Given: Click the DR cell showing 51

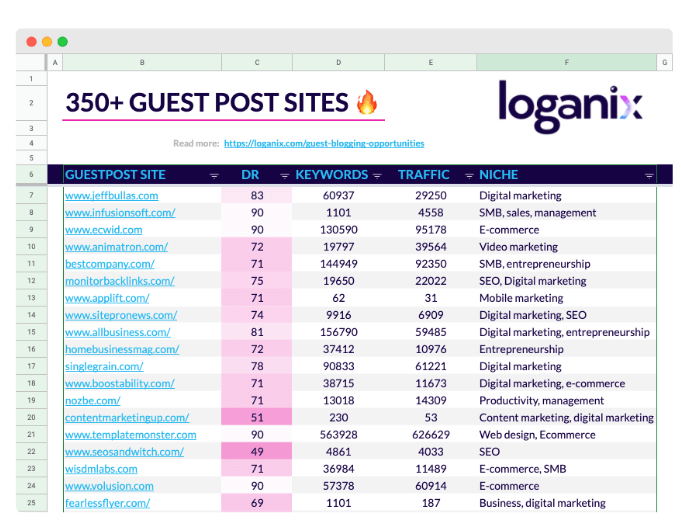Looking at the screenshot, I should coord(257,417).
